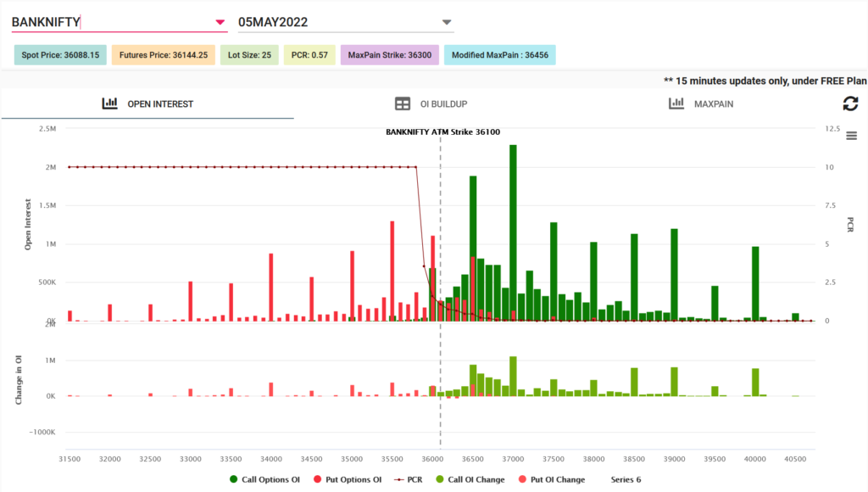Click the OI Buildup table icon
Viewport: 868px width, 492px height.
403,103
